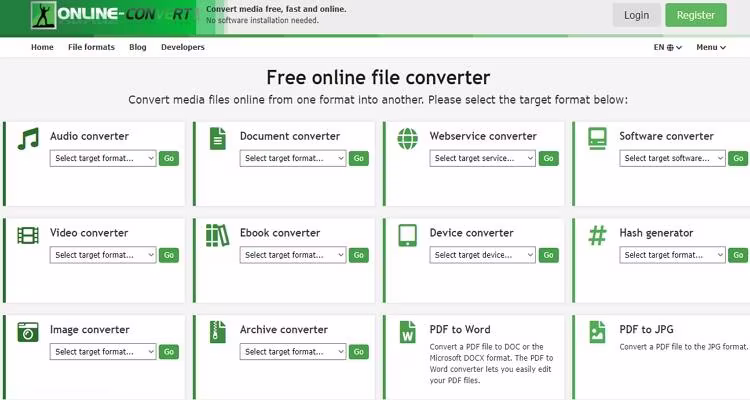Click 'Convert media free, fast and online.' text
This screenshot has width=750, height=400.
(276, 9)
